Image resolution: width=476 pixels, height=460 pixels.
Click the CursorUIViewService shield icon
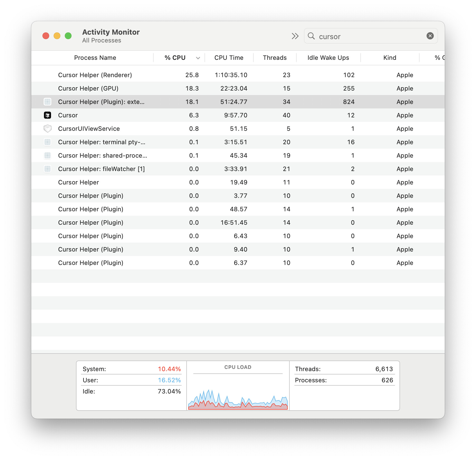[x=47, y=129]
